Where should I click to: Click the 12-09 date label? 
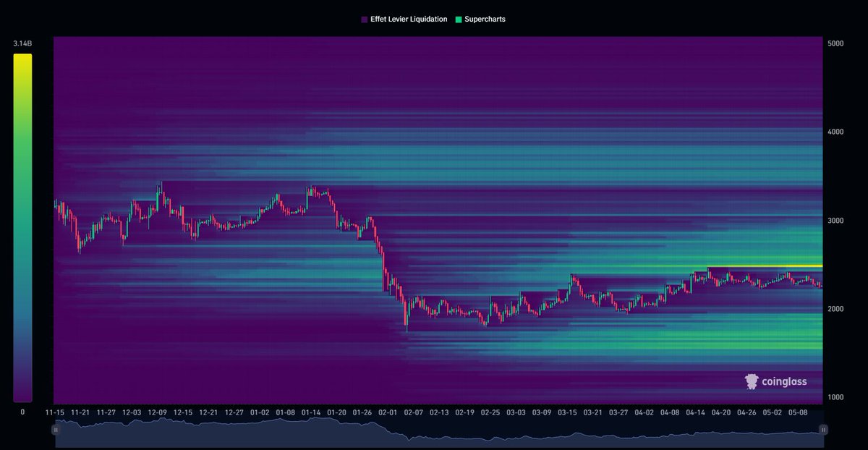pyautogui.click(x=157, y=412)
